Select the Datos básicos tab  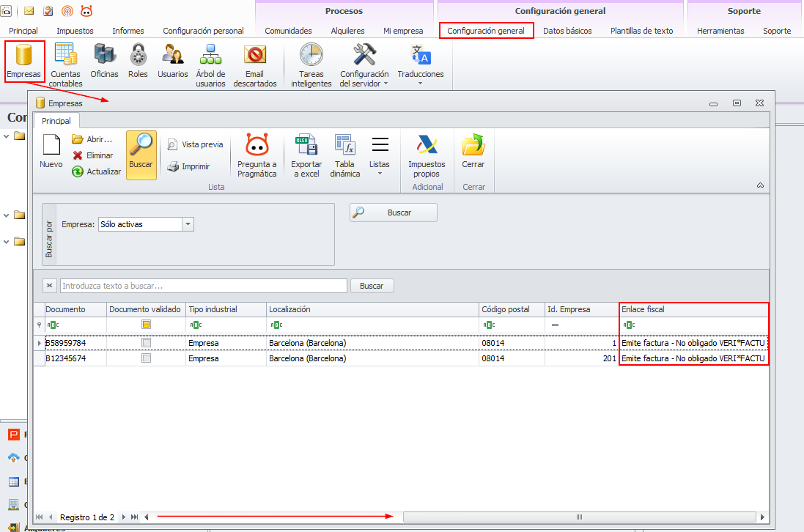[567, 31]
